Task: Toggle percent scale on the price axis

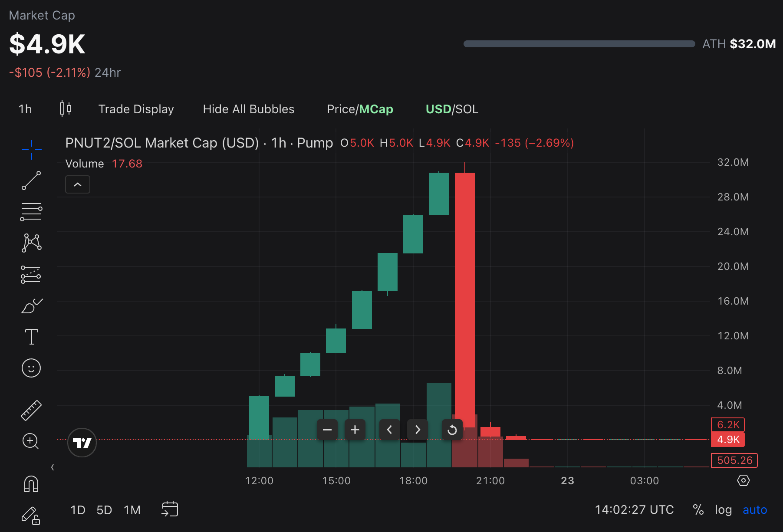Action: 698,509
